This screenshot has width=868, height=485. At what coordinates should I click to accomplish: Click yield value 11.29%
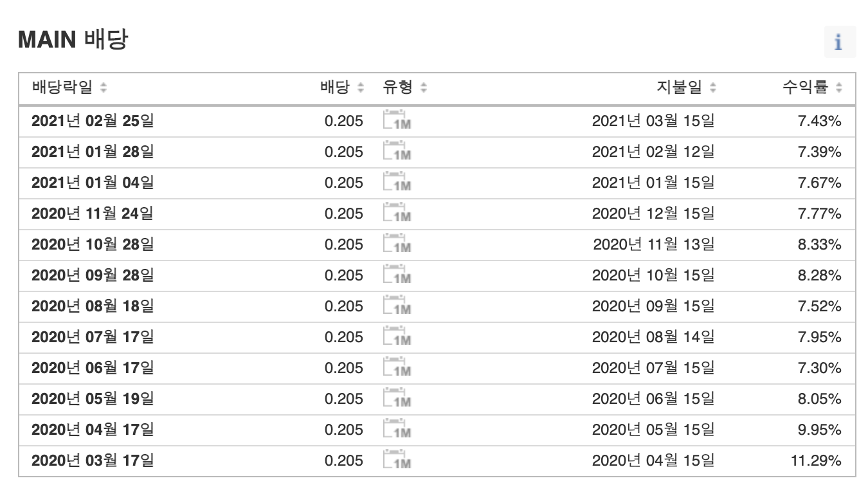[x=816, y=461]
